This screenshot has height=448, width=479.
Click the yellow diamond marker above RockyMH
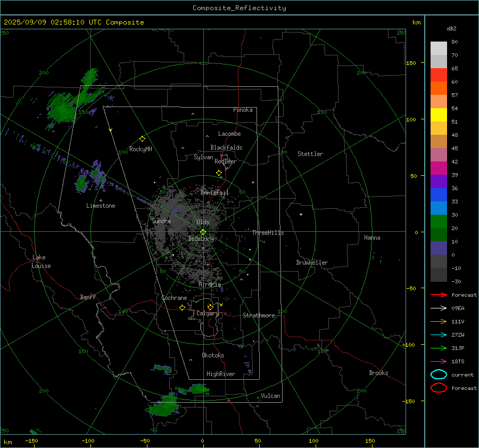(x=142, y=139)
